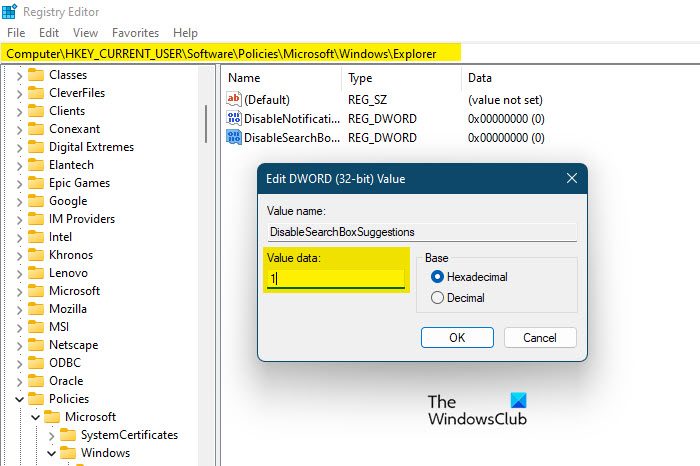Select the (Default) string value icon
Screen dimensions: 700x466
point(235,99)
